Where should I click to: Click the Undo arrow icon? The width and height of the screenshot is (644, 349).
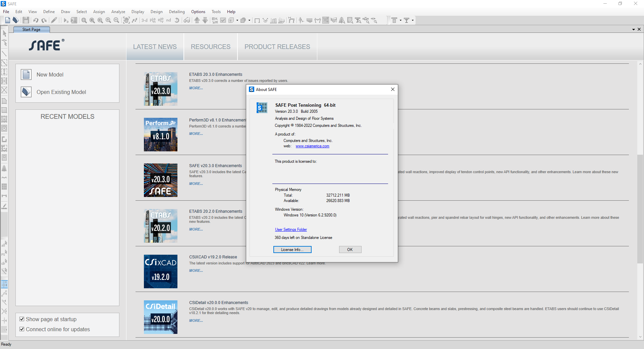(x=36, y=20)
